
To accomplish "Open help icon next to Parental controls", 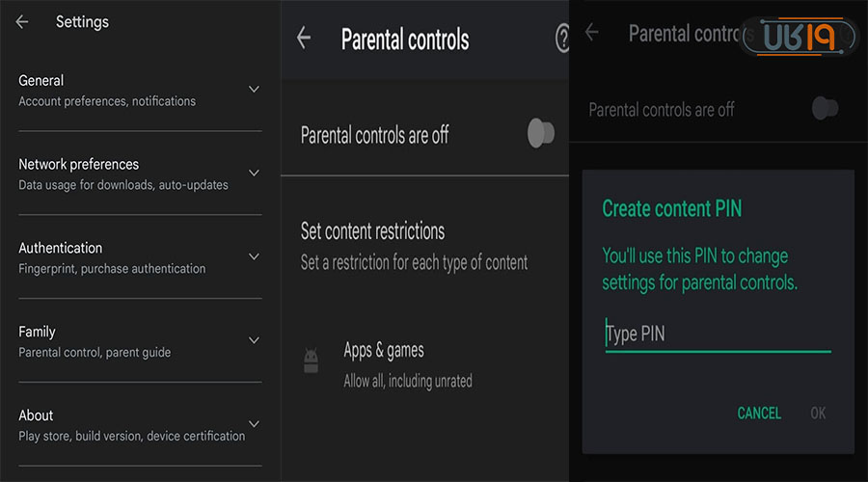I will pyautogui.click(x=562, y=39).
